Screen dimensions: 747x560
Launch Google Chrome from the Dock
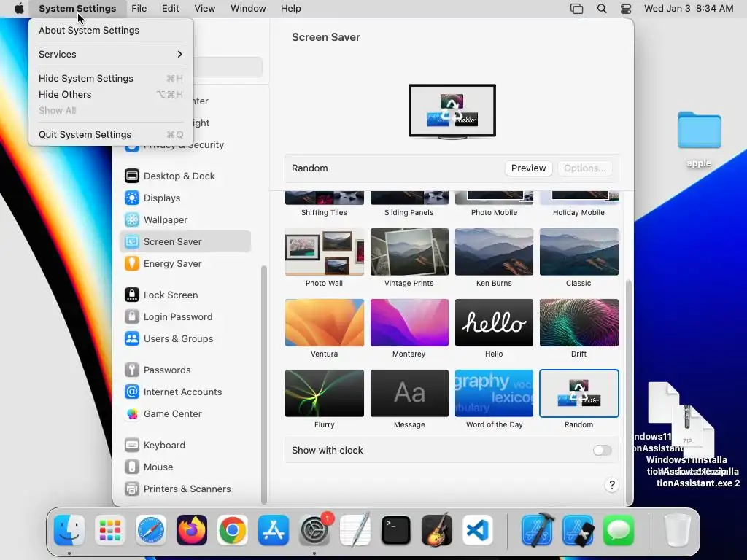tap(233, 530)
